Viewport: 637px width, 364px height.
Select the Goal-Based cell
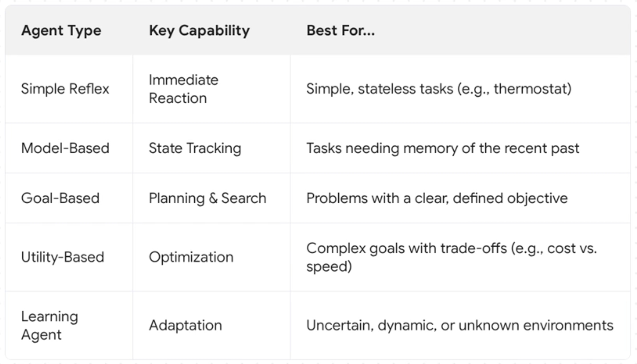point(60,198)
